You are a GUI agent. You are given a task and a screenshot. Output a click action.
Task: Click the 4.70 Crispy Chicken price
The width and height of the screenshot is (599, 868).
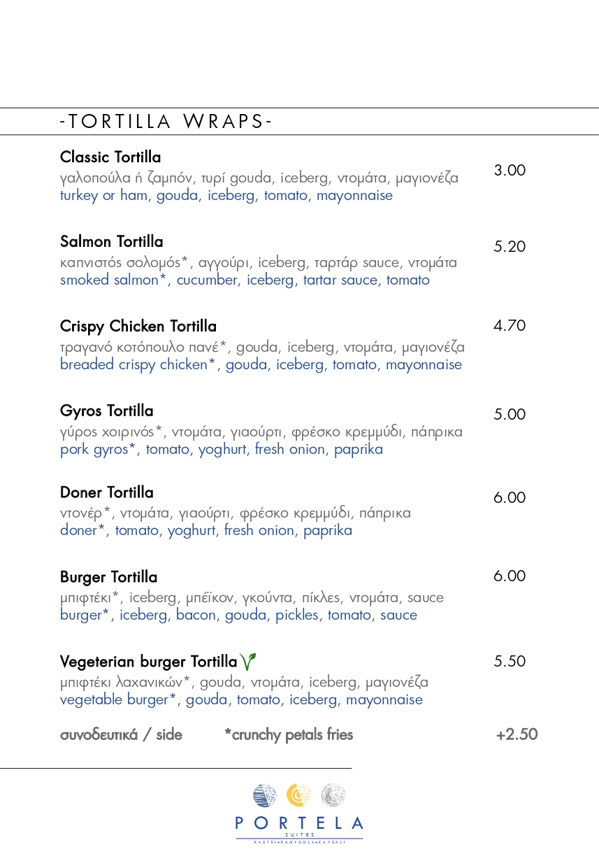(x=510, y=325)
